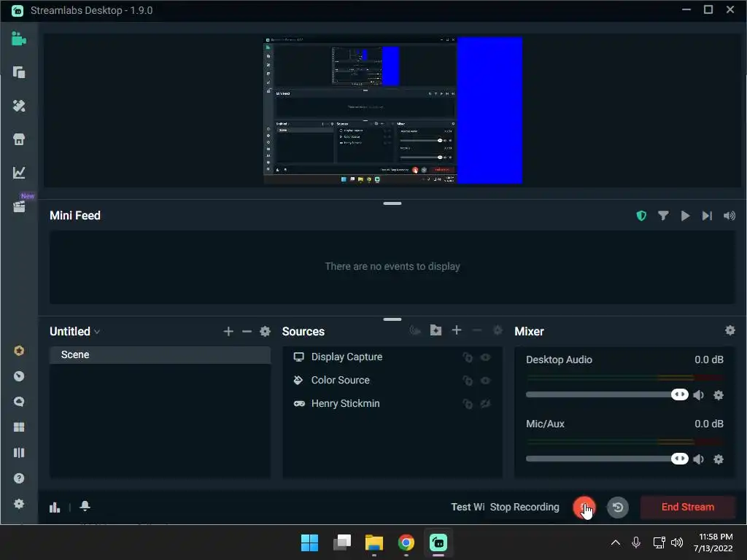747x560 pixels.
Task: Open the Mixer settings gear
Action: tap(729, 330)
